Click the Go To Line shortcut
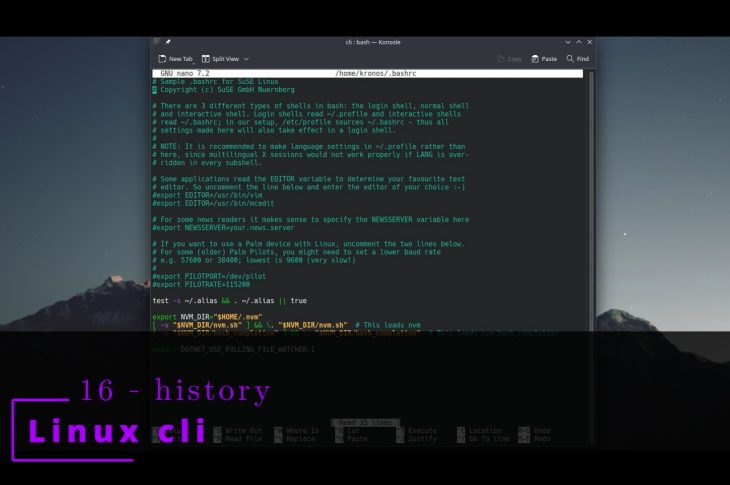The image size is (730, 485). [x=488, y=439]
